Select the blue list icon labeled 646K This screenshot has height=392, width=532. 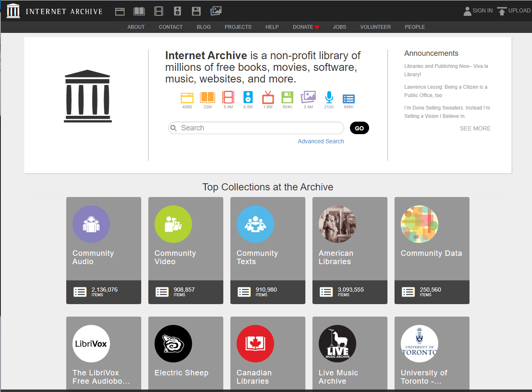[349, 99]
